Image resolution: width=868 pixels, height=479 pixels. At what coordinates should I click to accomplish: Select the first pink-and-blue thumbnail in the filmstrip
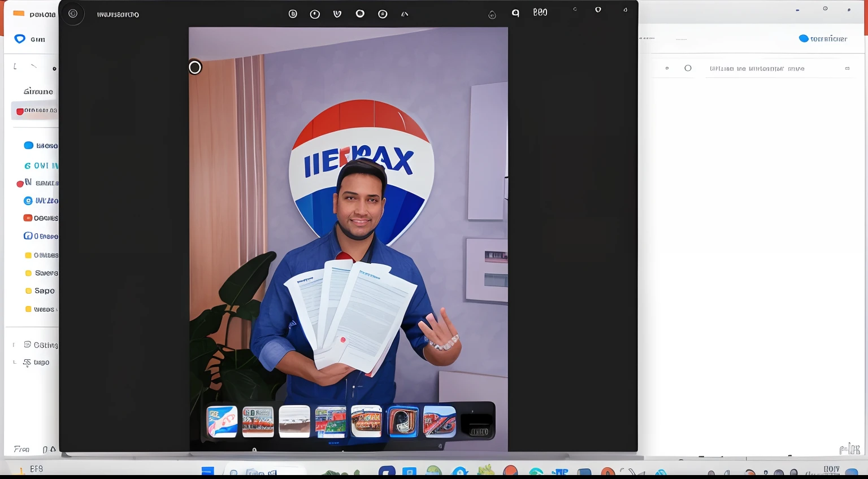click(222, 421)
